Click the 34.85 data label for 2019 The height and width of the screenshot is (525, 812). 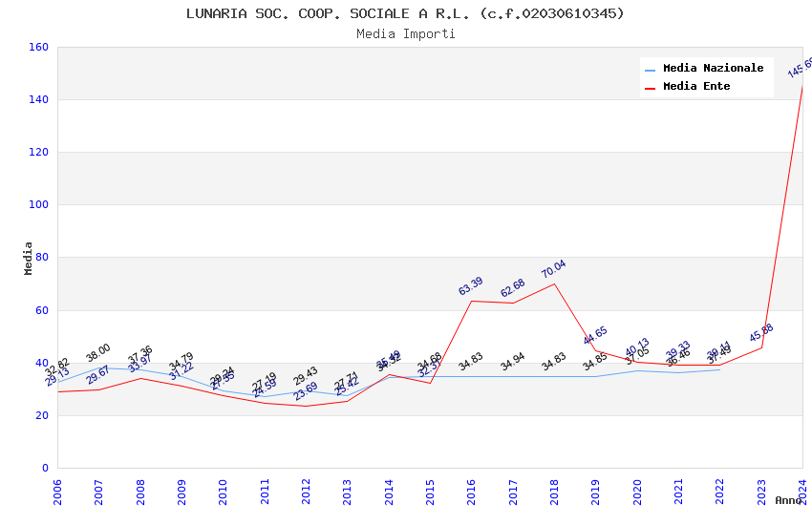pyautogui.click(x=595, y=362)
